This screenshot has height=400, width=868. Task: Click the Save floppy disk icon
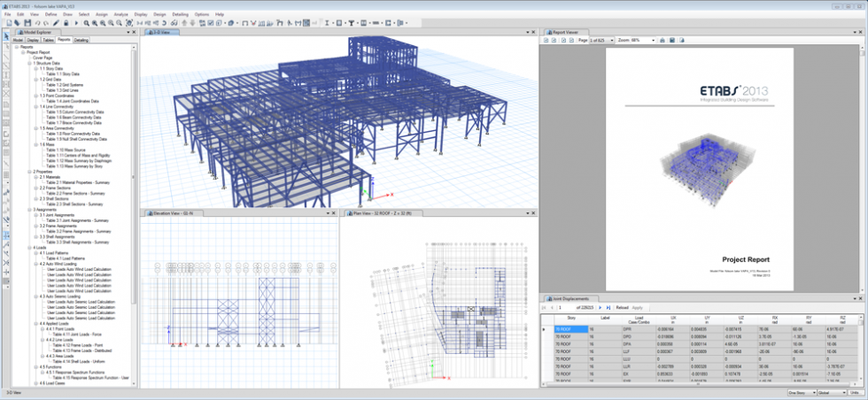27,23
